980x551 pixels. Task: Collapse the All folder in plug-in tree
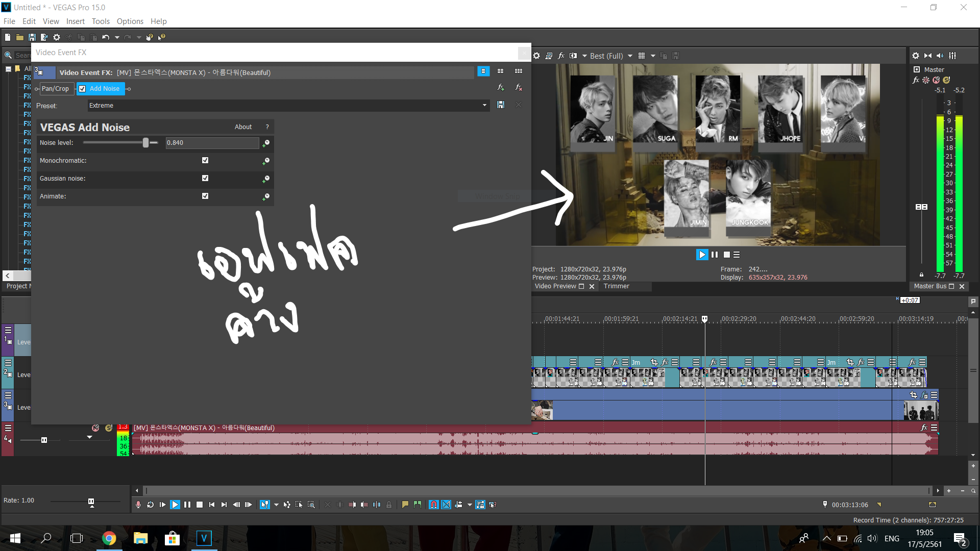pyautogui.click(x=9, y=69)
